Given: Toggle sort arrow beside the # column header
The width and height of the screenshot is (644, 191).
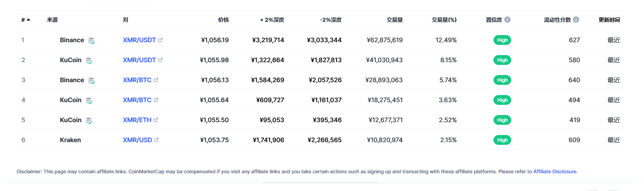Looking at the screenshot, I should 28,20.
